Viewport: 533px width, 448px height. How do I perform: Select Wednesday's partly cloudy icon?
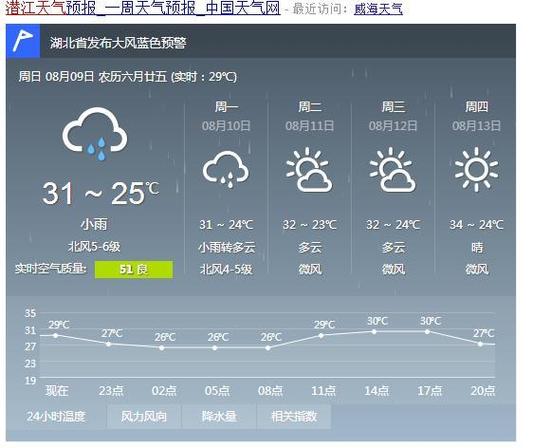coord(392,169)
